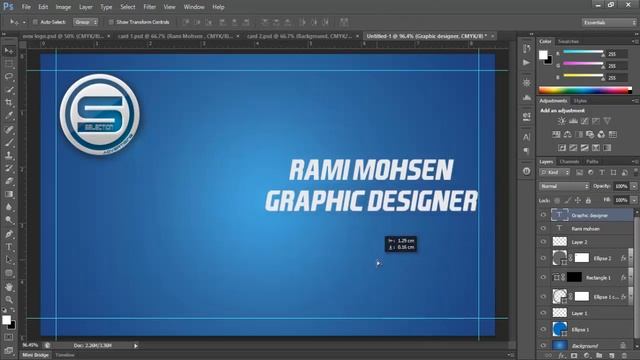The width and height of the screenshot is (640, 360).
Task: Select the Brush tool
Action: tap(9, 142)
